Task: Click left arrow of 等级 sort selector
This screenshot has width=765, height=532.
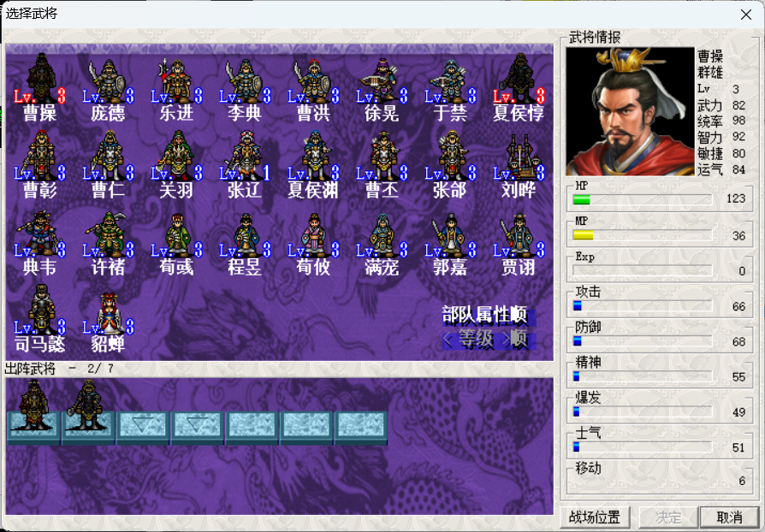Action: (x=448, y=339)
